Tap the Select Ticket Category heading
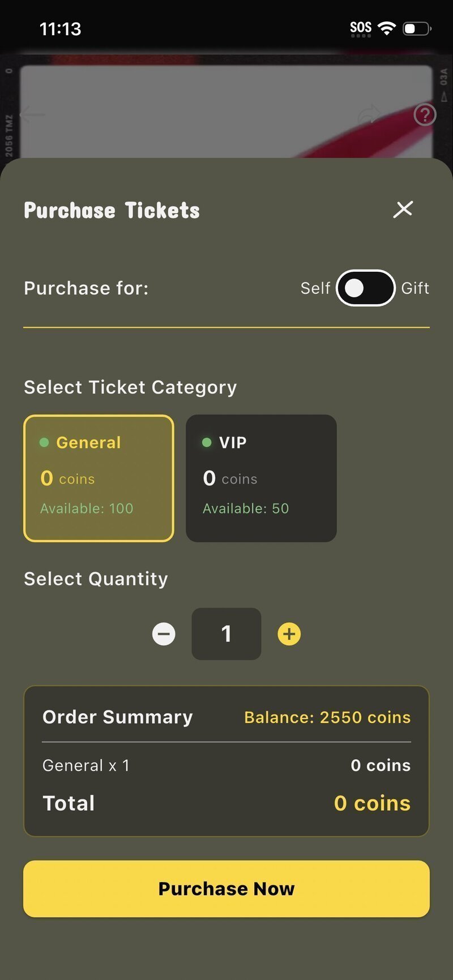 click(130, 387)
